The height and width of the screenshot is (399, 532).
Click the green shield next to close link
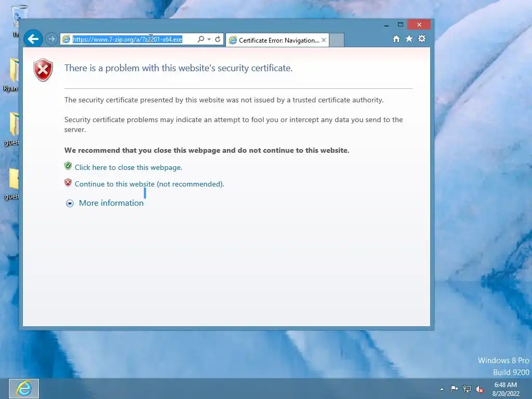click(68, 166)
